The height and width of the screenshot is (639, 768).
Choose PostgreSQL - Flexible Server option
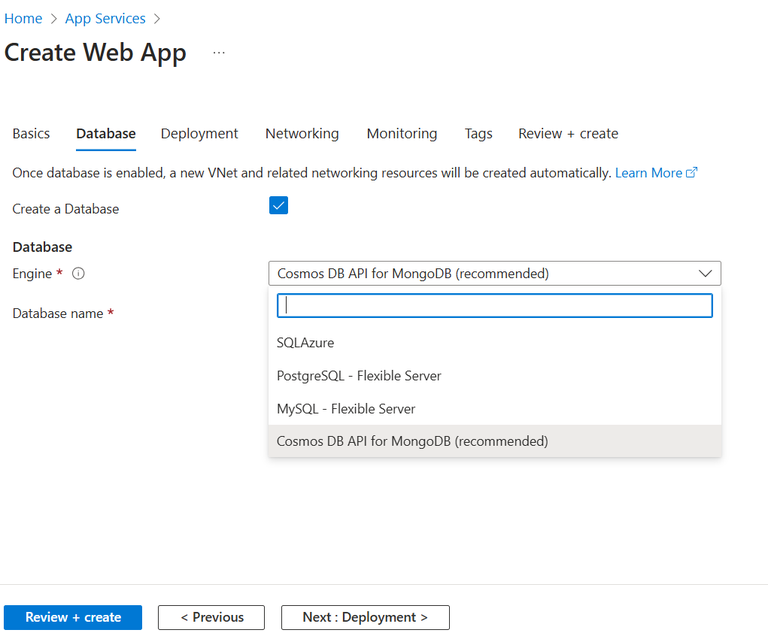pos(495,376)
